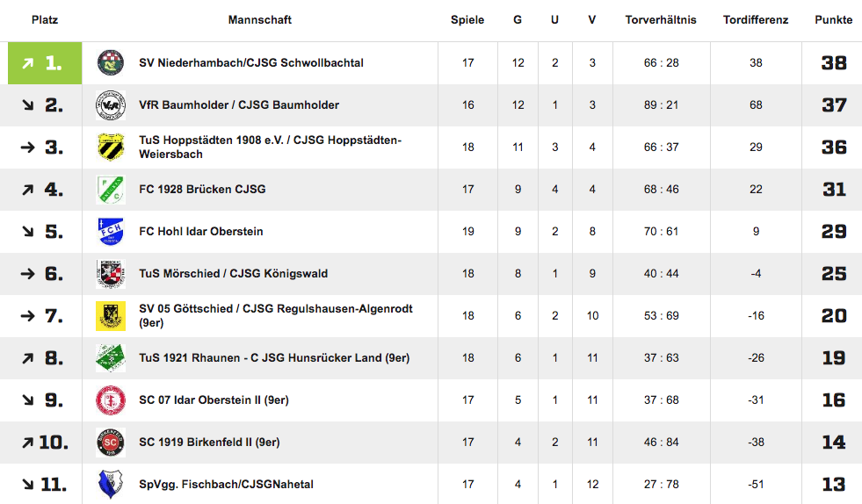Click the VfR Baumholder club logo

(111, 105)
